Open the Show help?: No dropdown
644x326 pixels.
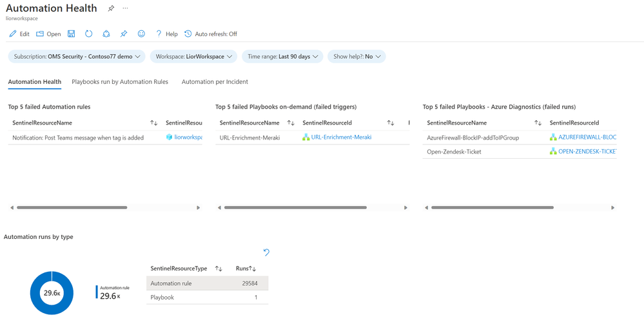click(x=356, y=57)
